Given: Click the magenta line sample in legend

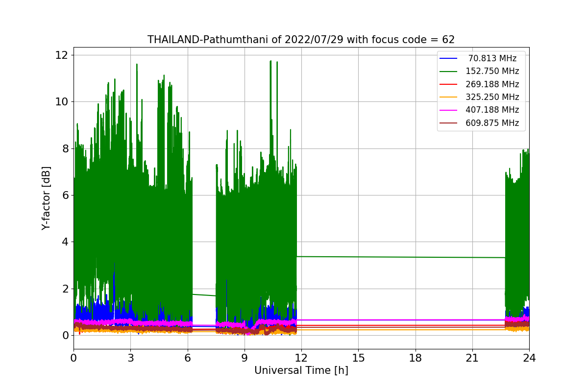Looking at the screenshot, I should pos(449,110).
